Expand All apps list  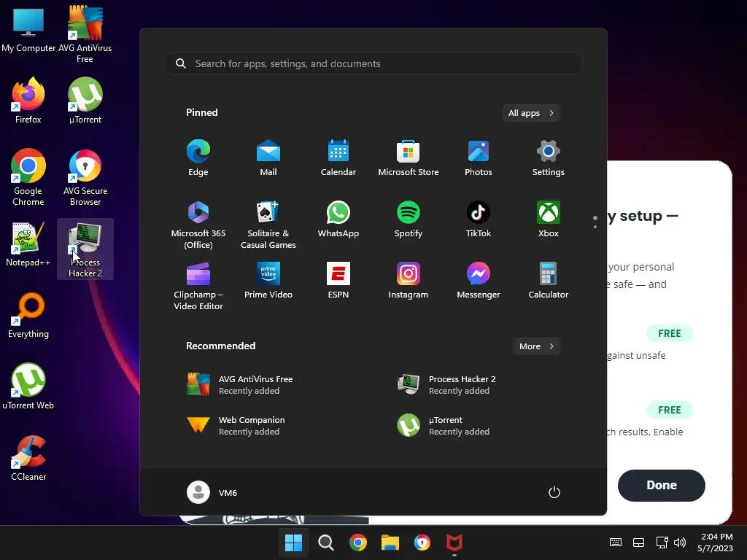tap(531, 113)
